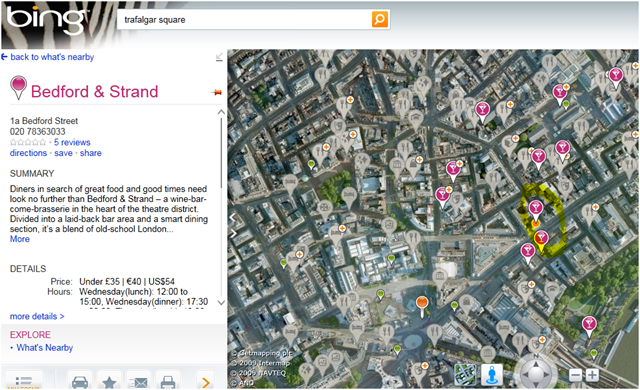Click the save link

click(63, 153)
